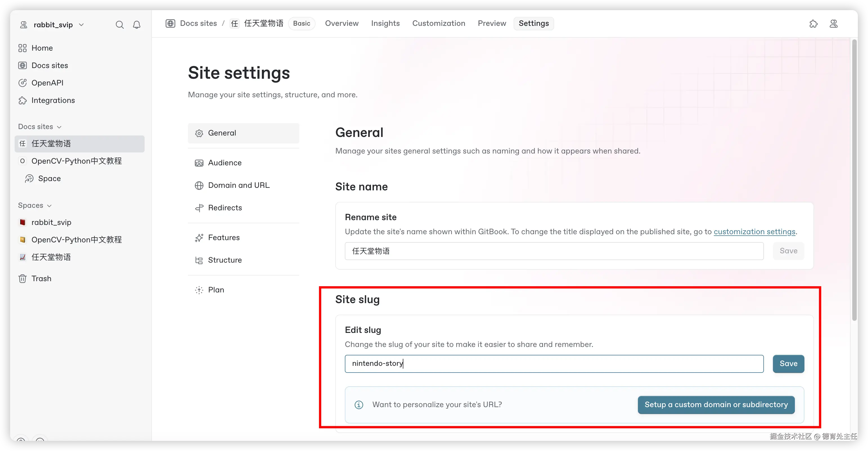The height and width of the screenshot is (451, 868).
Task: Open the OpenAPI sidebar icon
Action: click(23, 83)
